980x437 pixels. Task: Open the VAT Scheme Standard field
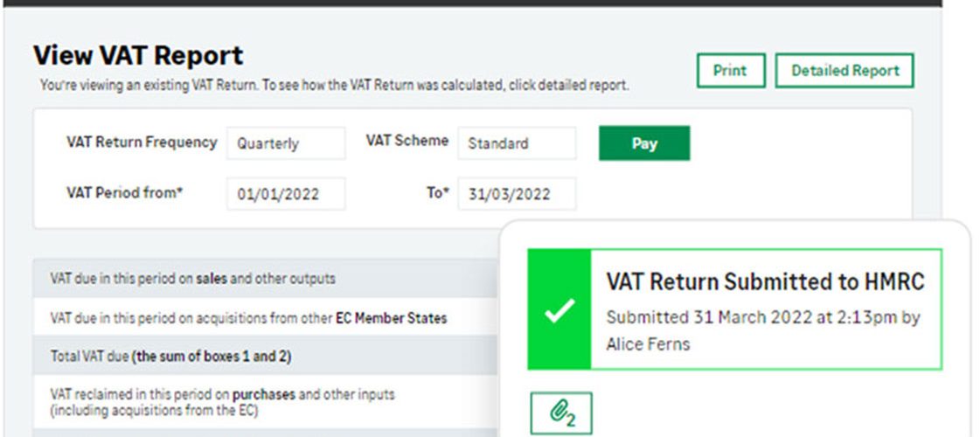(517, 143)
